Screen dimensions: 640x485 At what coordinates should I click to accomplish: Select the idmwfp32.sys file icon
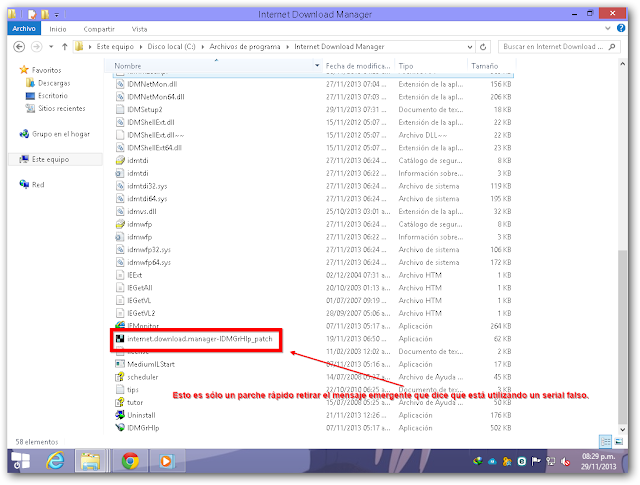[x=120, y=249]
